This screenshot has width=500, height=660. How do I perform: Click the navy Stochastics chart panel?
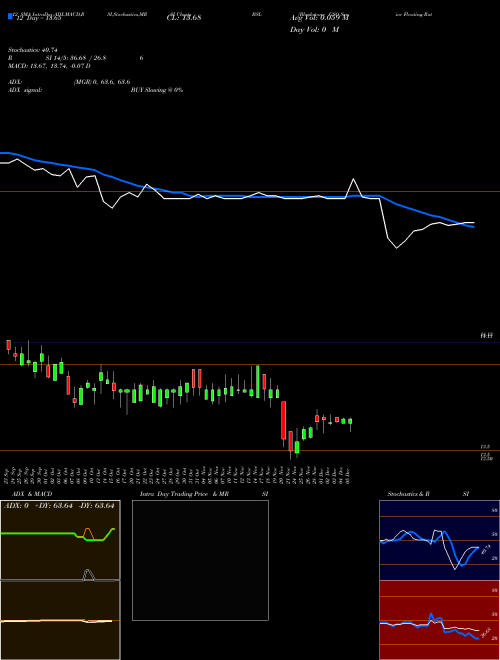pos(439,540)
